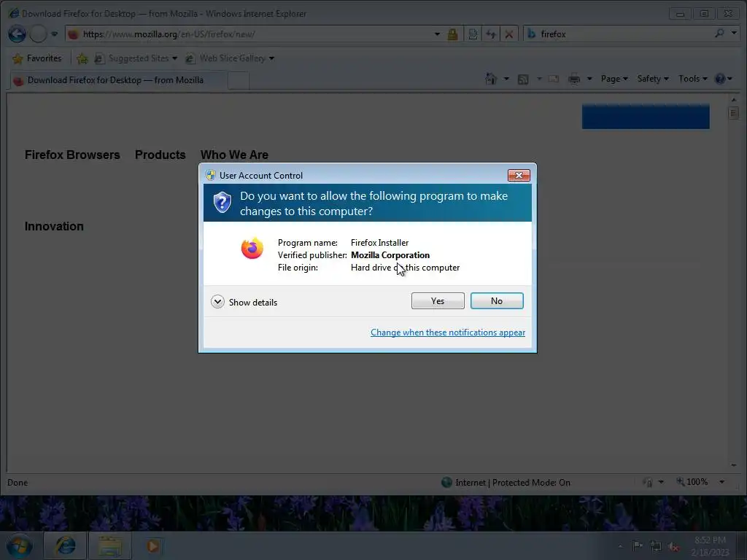The image size is (747, 560).
Task: Click Who We Are on the webpage
Action: point(234,155)
